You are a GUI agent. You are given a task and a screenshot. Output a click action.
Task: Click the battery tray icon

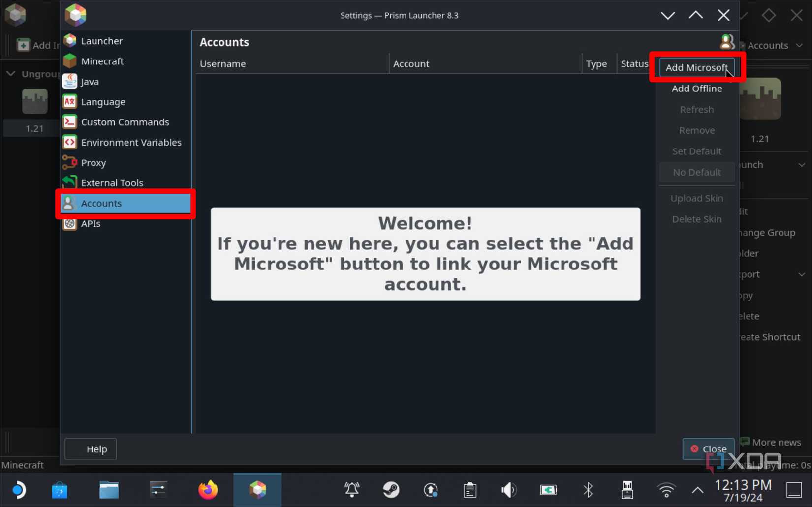coord(548,490)
